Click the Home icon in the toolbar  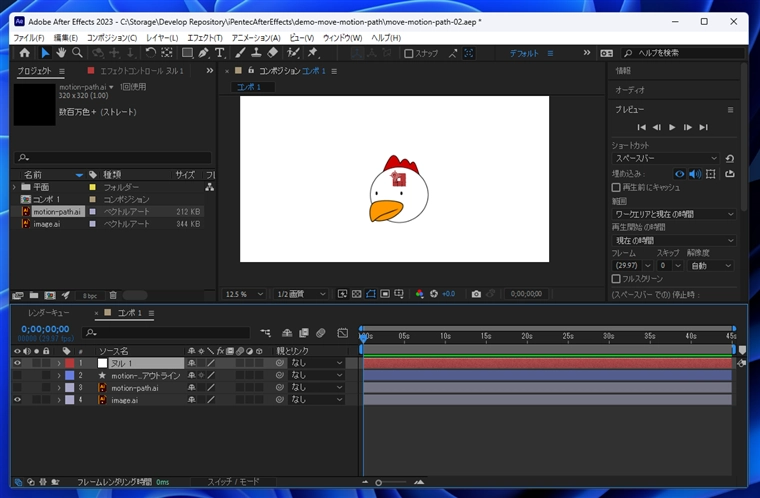(x=25, y=53)
